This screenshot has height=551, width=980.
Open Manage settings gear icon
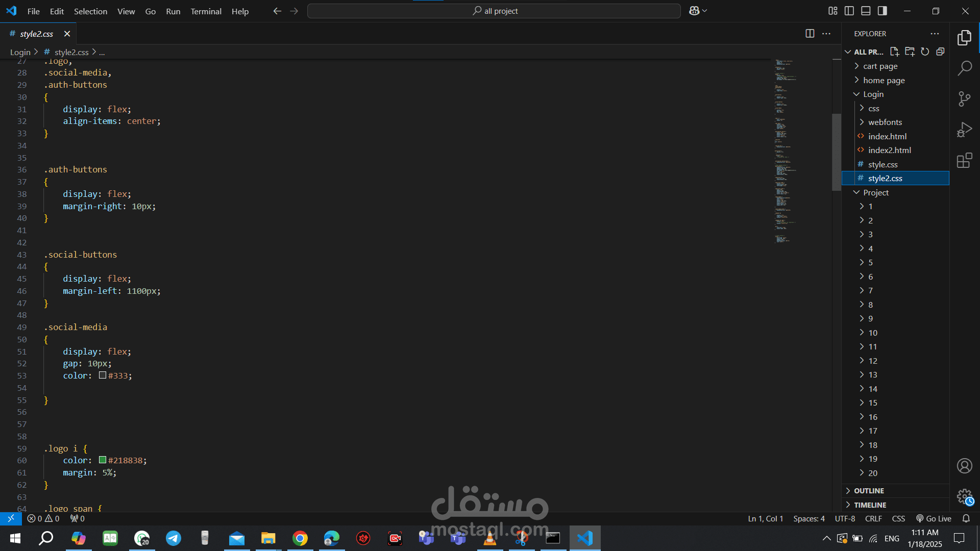964,496
